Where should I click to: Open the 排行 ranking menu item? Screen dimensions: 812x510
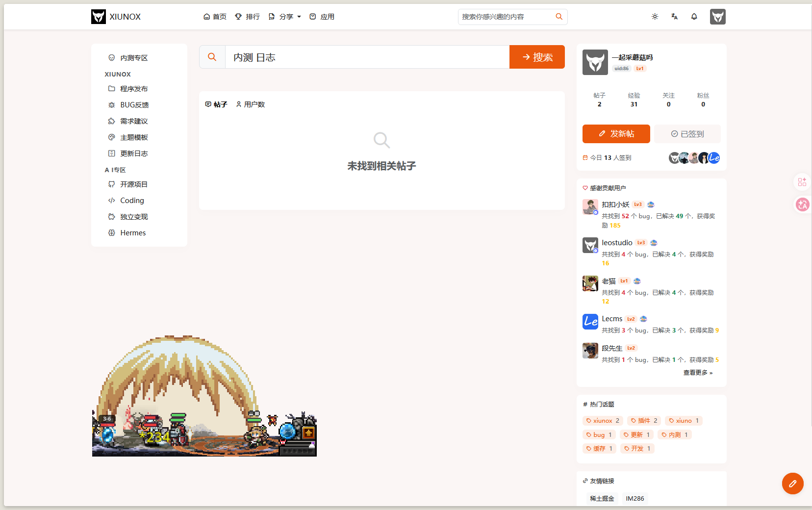point(247,17)
